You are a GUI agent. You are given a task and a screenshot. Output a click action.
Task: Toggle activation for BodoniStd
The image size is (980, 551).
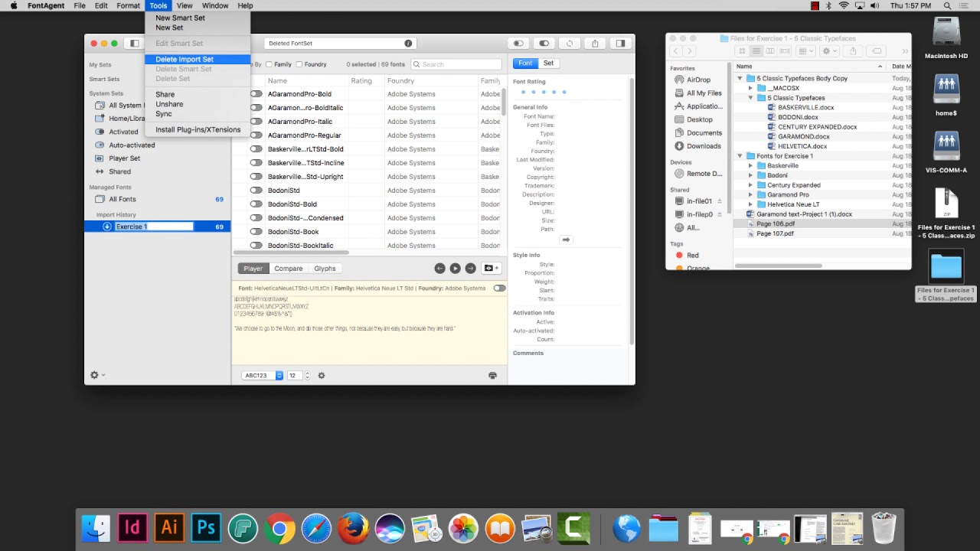(256, 191)
